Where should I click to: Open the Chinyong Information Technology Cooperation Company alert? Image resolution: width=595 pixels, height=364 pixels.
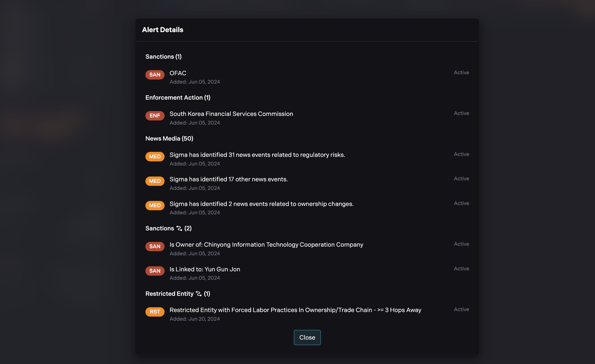[266, 245]
